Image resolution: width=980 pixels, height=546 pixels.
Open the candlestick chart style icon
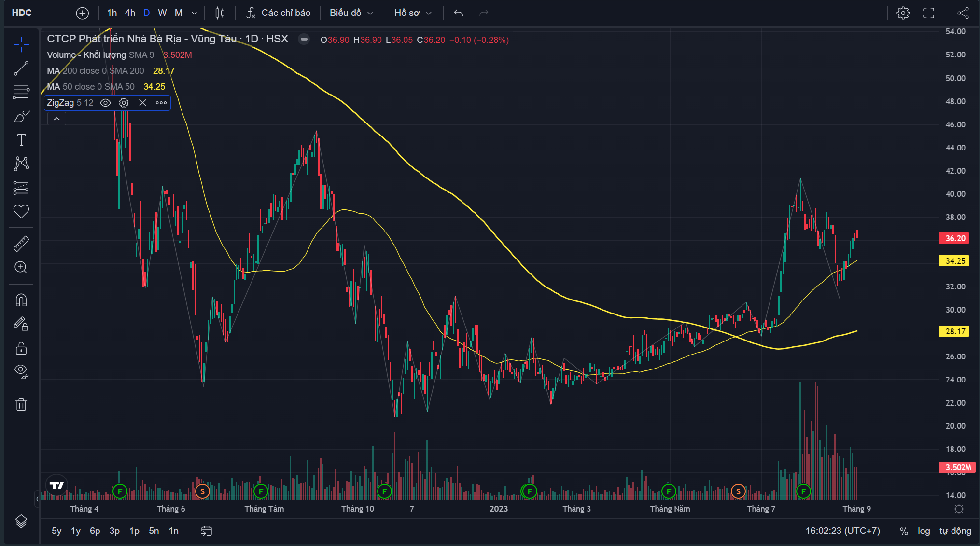pyautogui.click(x=220, y=13)
